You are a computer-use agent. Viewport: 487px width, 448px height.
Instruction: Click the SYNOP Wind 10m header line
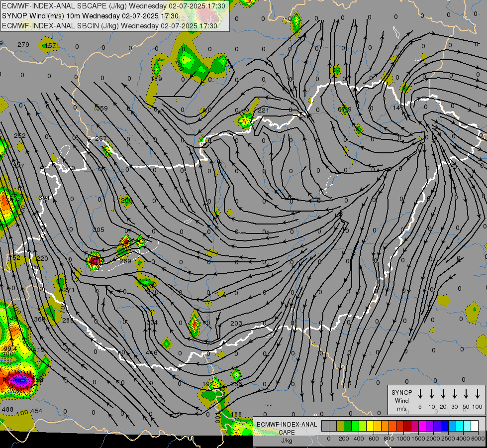click(x=90, y=16)
